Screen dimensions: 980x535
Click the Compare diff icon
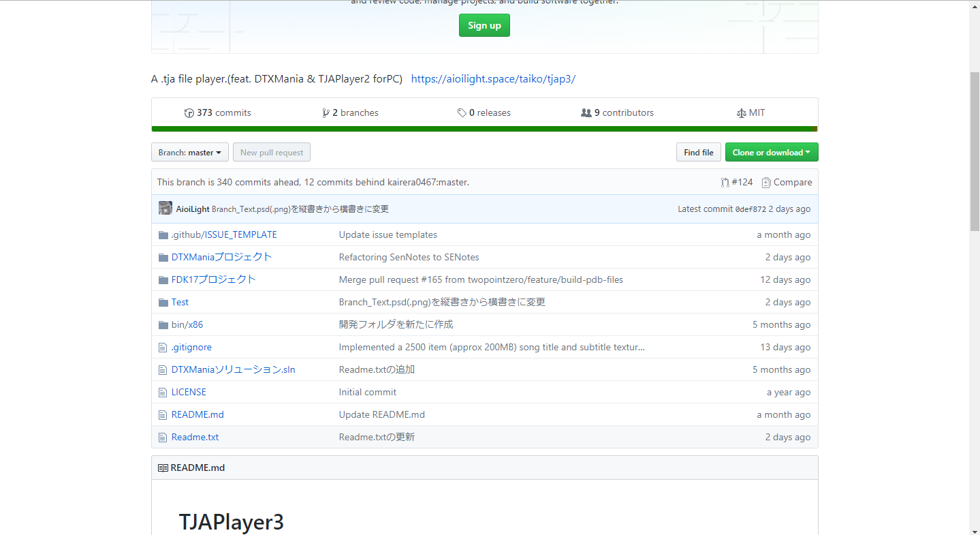click(766, 183)
